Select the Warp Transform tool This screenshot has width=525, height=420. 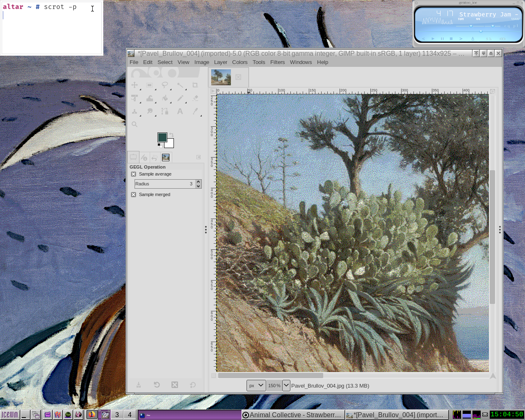pyautogui.click(x=150, y=98)
